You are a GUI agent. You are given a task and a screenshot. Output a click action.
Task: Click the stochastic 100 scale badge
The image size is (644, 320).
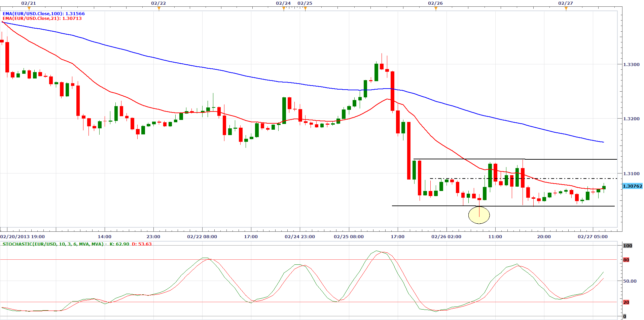click(628, 246)
